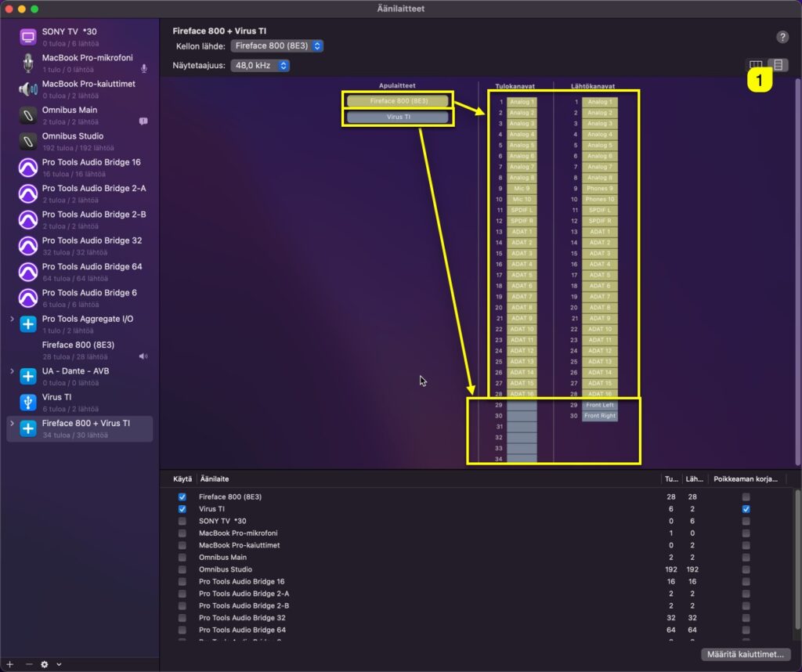Click the help question mark button
802x672 pixels.
pos(782,36)
